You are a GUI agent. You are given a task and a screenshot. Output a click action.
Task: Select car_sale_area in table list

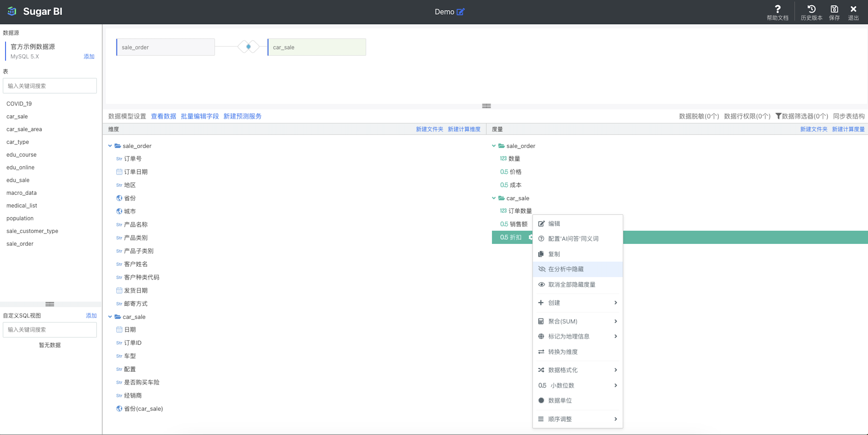click(24, 129)
